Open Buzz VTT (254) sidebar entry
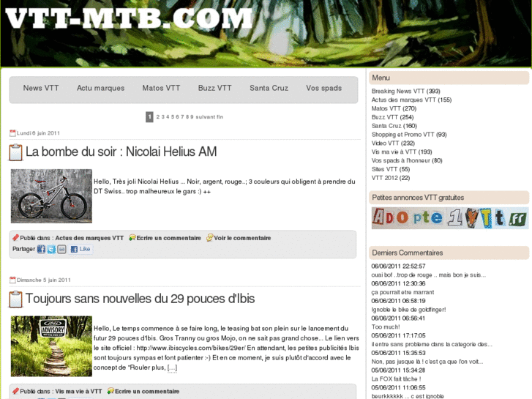The image size is (532, 399). [392, 117]
